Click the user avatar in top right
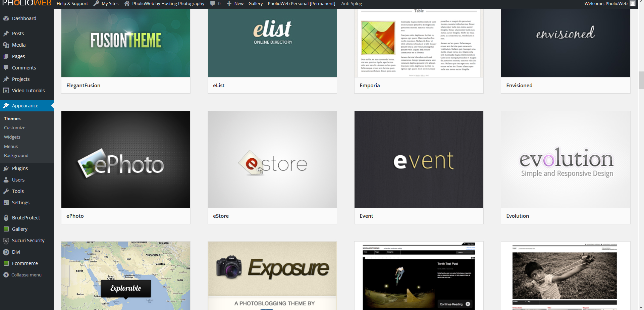This screenshot has width=644, height=310. point(633,3)
